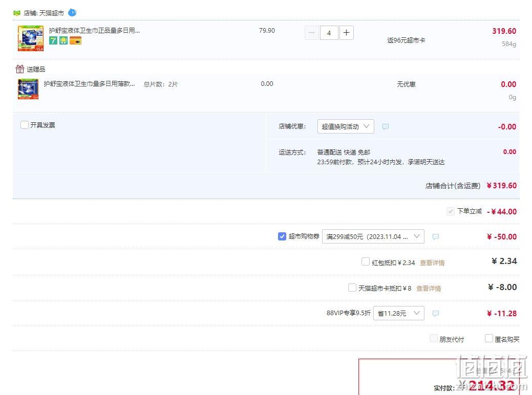Click the ¥ -8.00 supermarket card amount
Image resolution: width=532 pixels, height=395 pixels.
[502, 287]
